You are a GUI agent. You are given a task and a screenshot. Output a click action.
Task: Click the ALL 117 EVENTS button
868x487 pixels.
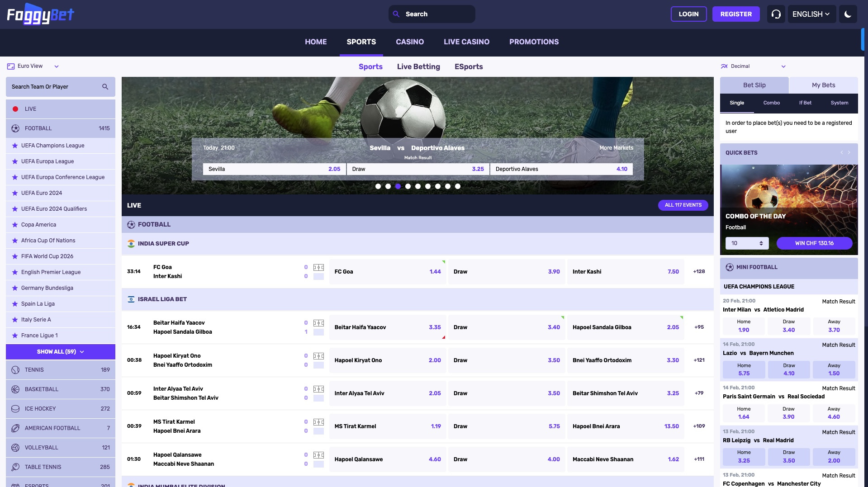tap(683, 205)
